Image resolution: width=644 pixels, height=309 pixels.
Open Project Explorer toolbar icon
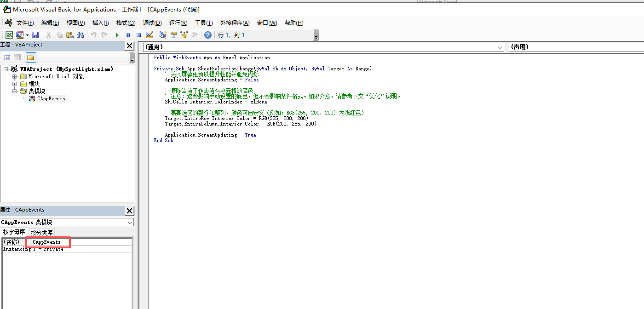pyautogui.click(x=163, y=35)
